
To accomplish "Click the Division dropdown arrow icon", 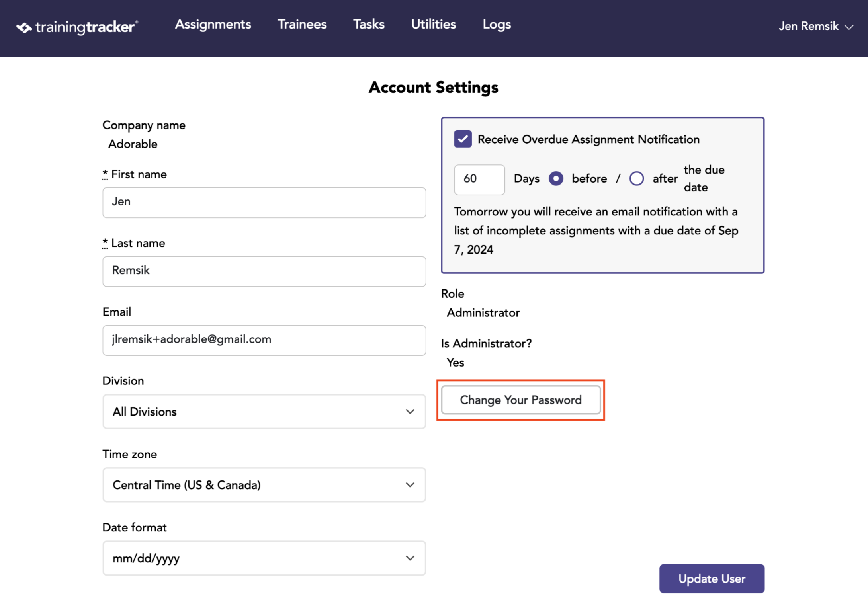I will 410,412.
